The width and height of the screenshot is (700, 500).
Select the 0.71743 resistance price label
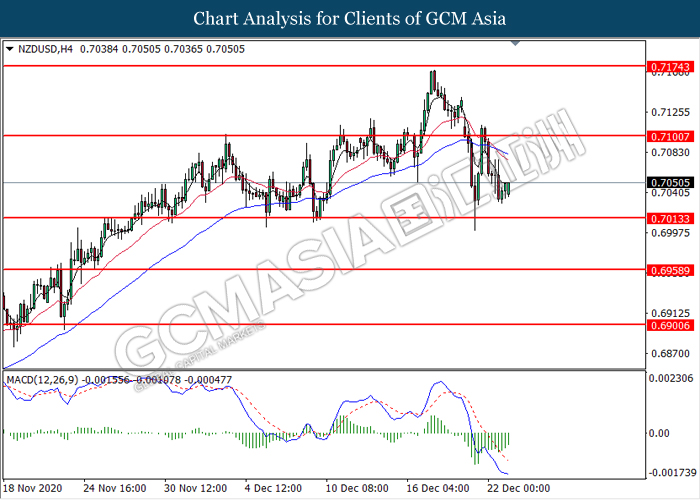pos(671,67)
